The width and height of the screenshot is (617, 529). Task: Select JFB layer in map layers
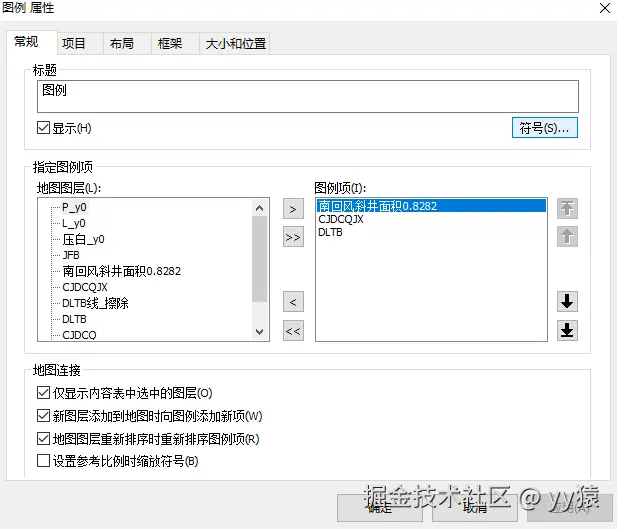click(x=71, y=255)
